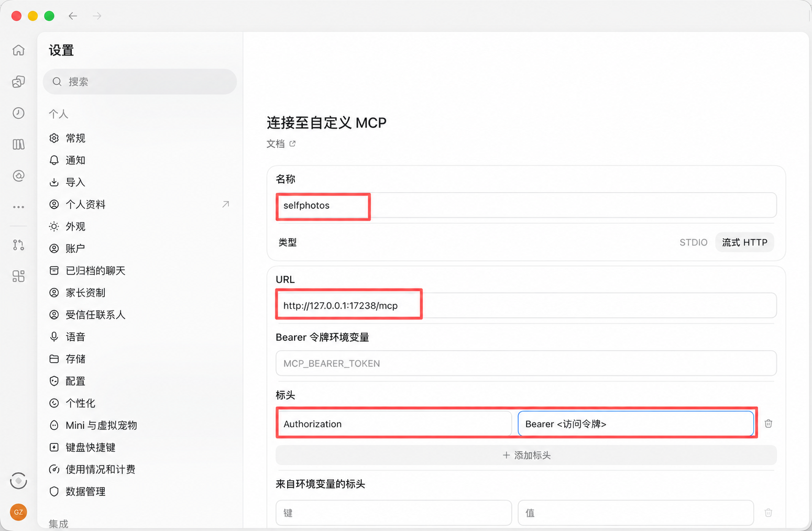
Task: Open the apps grid icon in rail
Action: 18,276
